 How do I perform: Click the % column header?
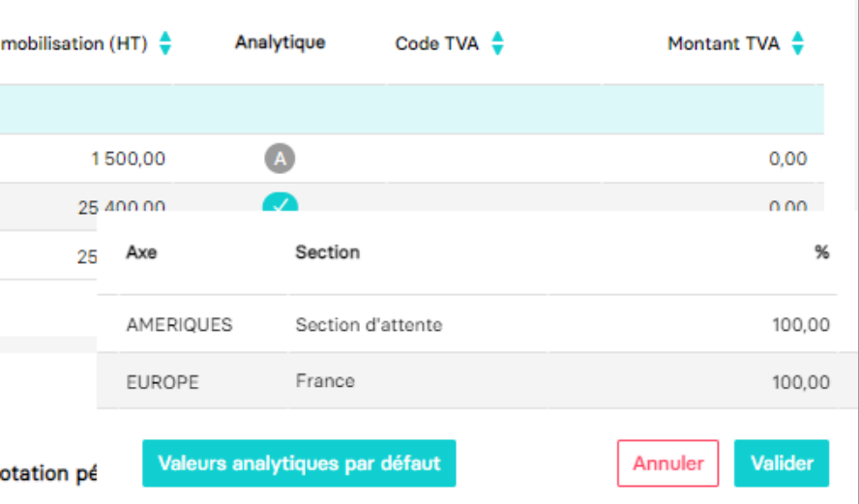821,252
